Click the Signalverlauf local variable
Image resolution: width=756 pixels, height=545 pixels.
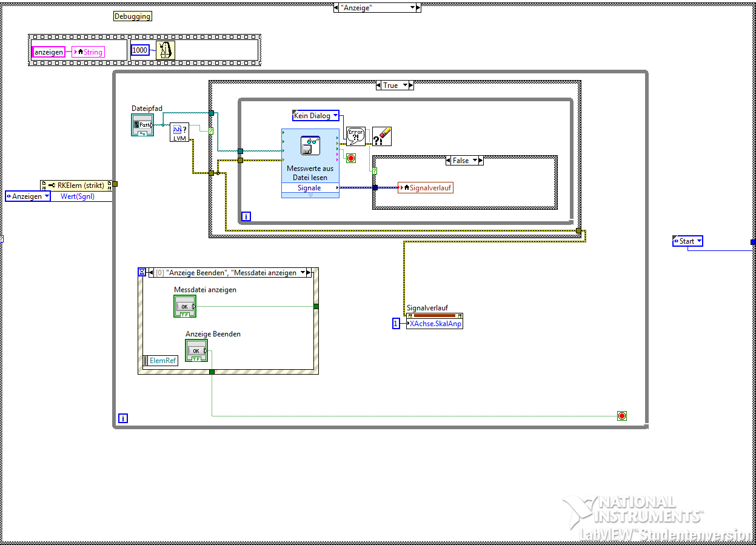coord(426,187)
